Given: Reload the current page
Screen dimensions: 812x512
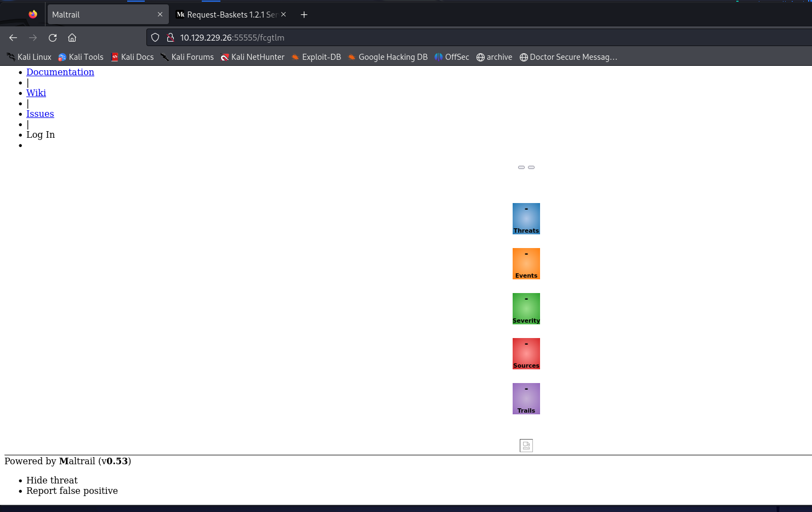Looking at the screenshot, I should coord(53,38).
